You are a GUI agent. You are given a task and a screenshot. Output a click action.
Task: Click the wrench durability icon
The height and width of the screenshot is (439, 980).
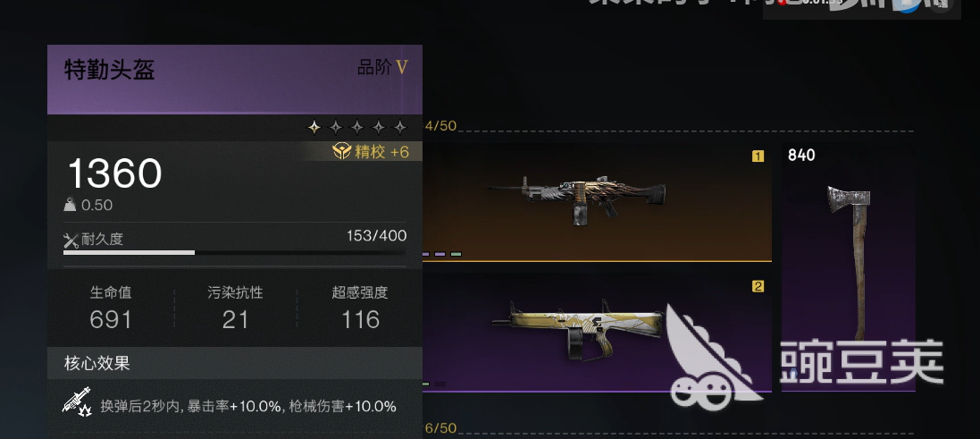pos(71,240)
